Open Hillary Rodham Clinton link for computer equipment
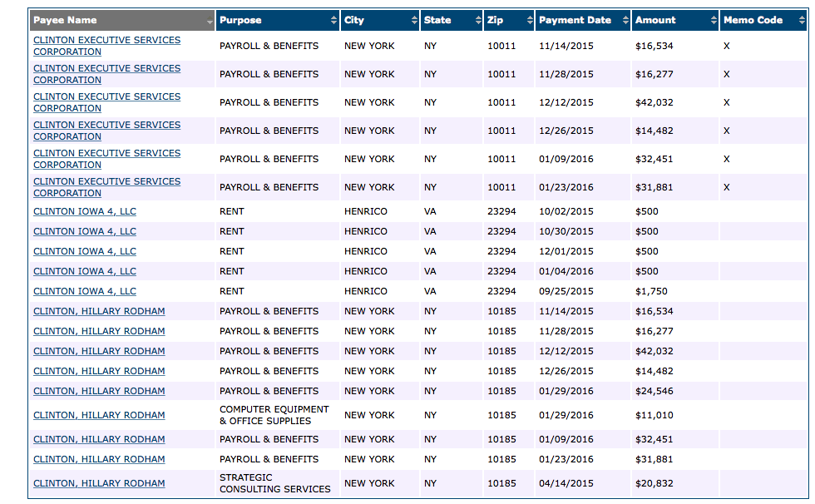The image size is (815, 504). (99, 415)
